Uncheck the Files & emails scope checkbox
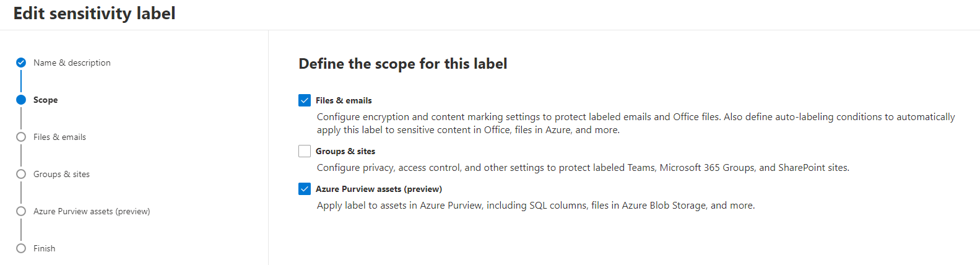Screen dimensions: 980x265 (x=305, y=100)
